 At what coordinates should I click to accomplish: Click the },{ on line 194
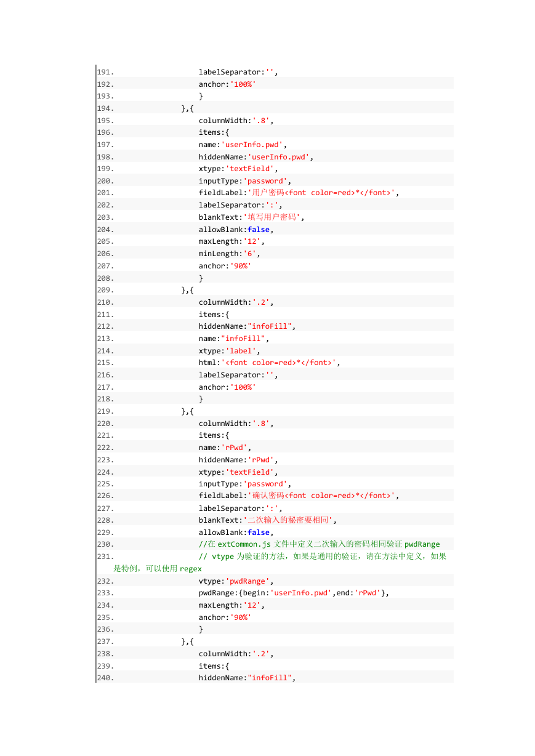pyautogui.click(x=188, y=108)
